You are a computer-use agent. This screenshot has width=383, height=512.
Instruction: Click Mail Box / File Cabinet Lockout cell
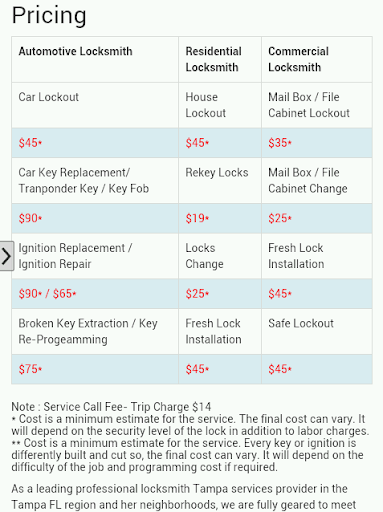tap(317, 105)
